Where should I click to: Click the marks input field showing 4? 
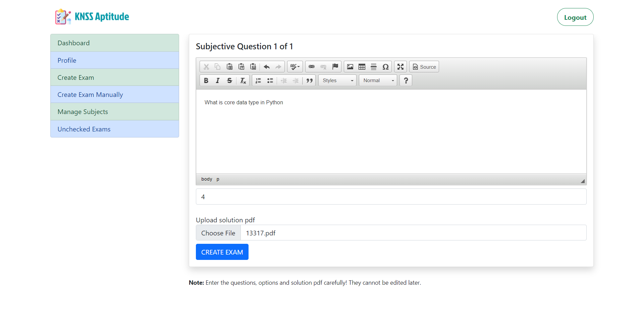pyautogui.click(x=391, y=197)
